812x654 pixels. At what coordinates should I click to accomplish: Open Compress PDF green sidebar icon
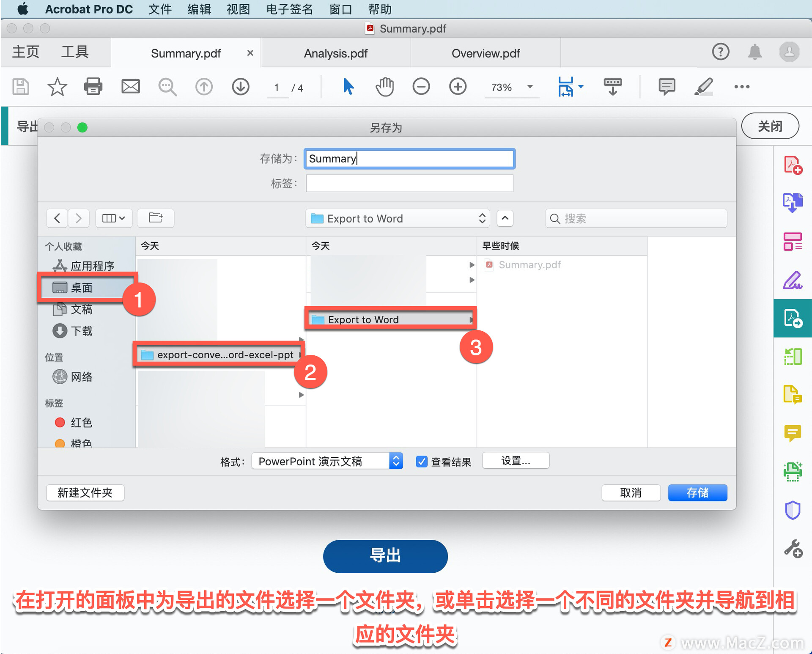(x=793, y=357)
